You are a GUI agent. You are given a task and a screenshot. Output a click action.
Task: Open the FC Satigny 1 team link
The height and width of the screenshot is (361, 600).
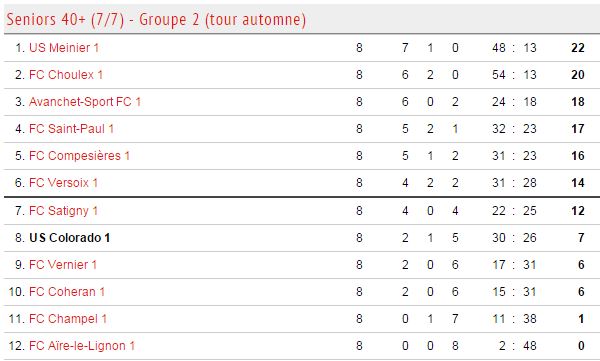point(63,211)
